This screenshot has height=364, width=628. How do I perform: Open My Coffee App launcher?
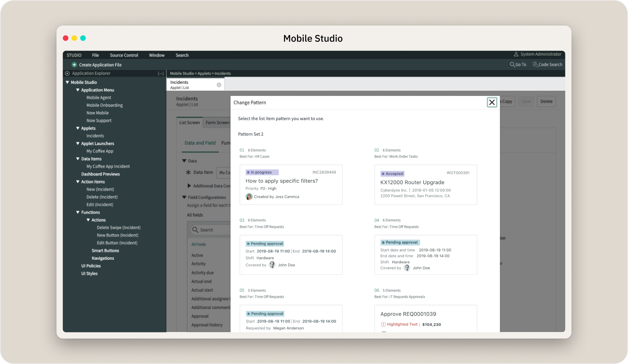(x=100, y=151)
